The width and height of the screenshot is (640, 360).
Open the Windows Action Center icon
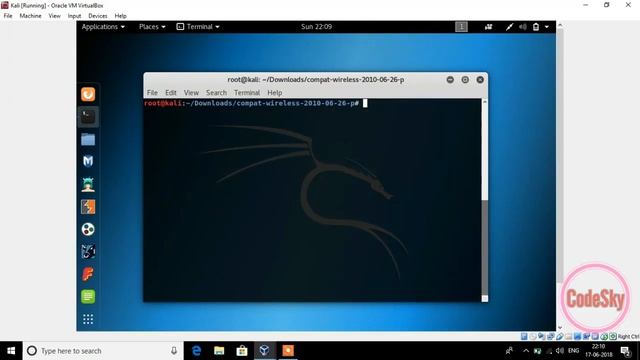(x=625, y=351)
